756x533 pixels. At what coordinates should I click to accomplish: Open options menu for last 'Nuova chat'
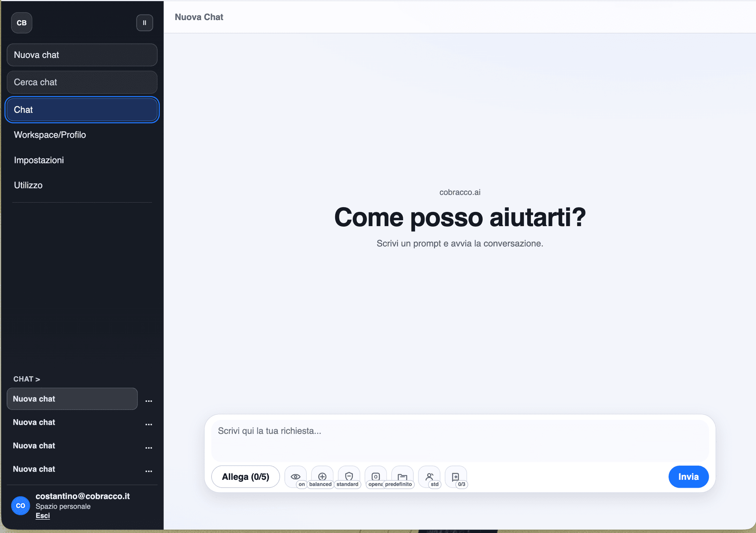148,471
